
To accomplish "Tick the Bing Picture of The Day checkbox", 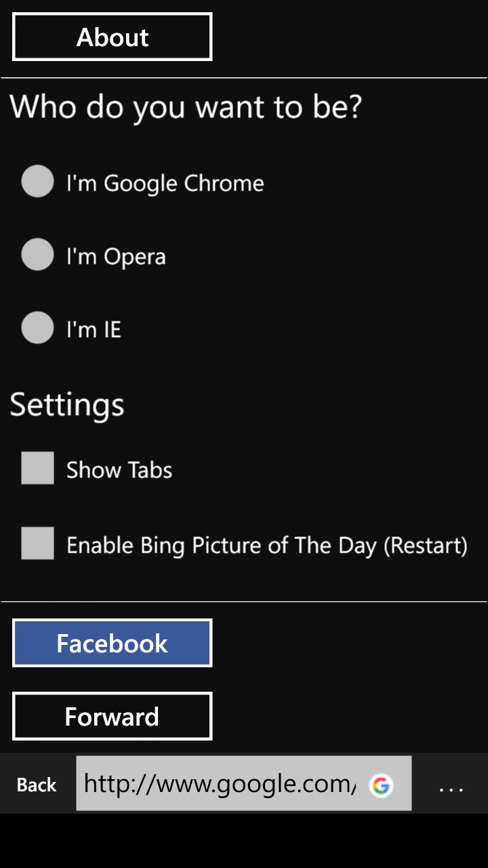I will [37, 543].
